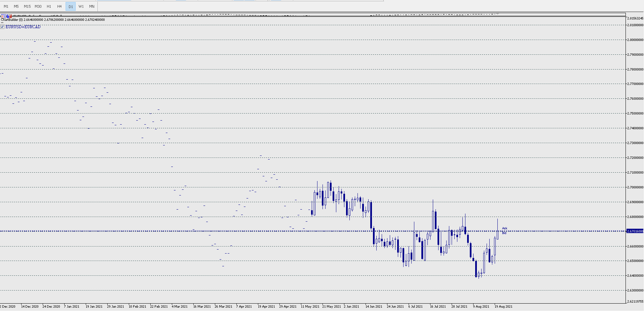Select the W1 weekly timeframe

coord(81,6)
